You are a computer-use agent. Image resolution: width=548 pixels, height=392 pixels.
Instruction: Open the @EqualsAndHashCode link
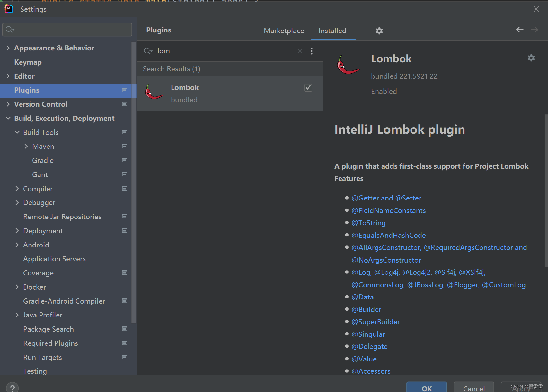coord(389,235)
